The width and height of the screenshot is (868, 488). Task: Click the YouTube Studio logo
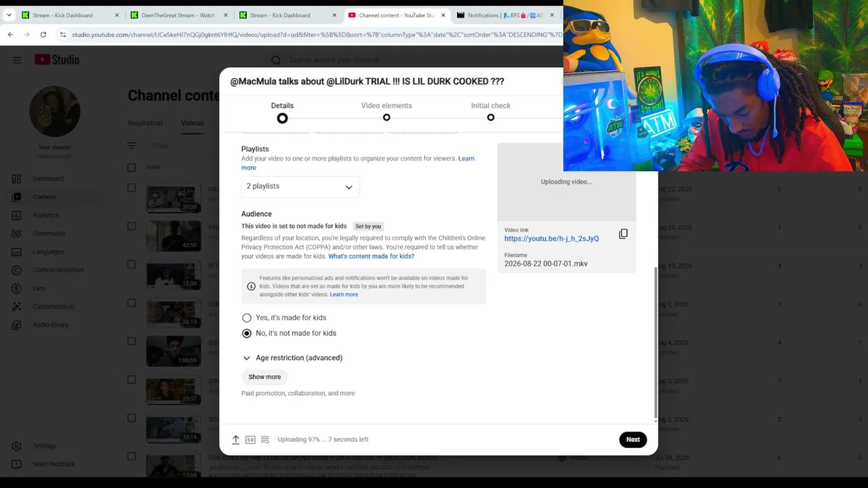(57, 60)
